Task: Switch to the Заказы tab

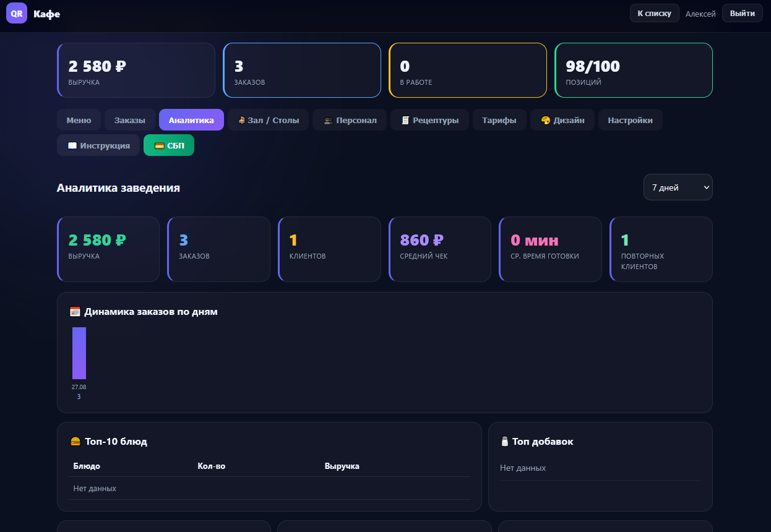Action: tap(130, 120)
